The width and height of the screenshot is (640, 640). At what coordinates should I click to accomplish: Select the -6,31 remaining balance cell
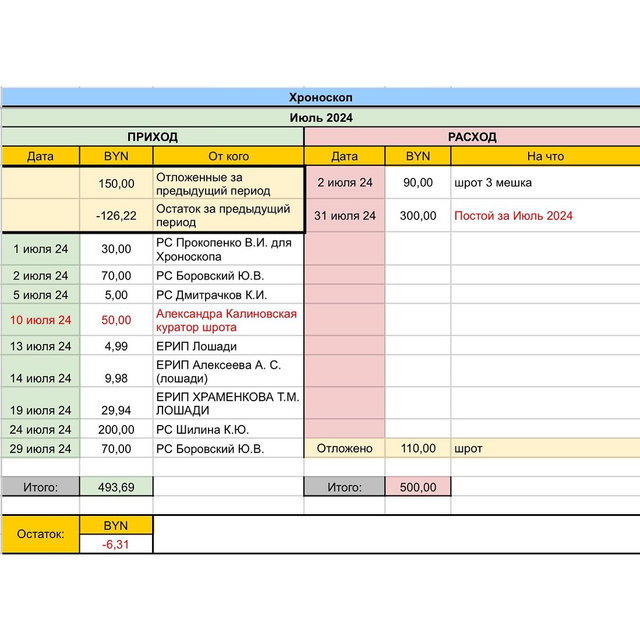[116, 544]
